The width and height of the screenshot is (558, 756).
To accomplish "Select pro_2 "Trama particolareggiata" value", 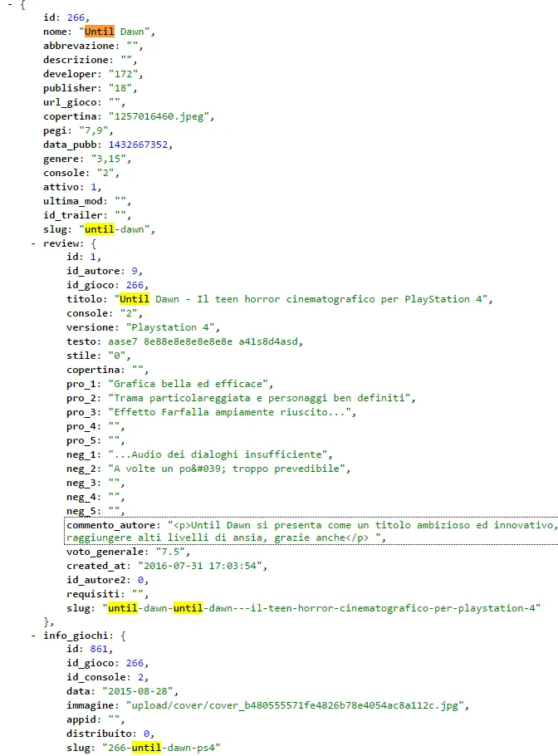I will tap(259, 398).
